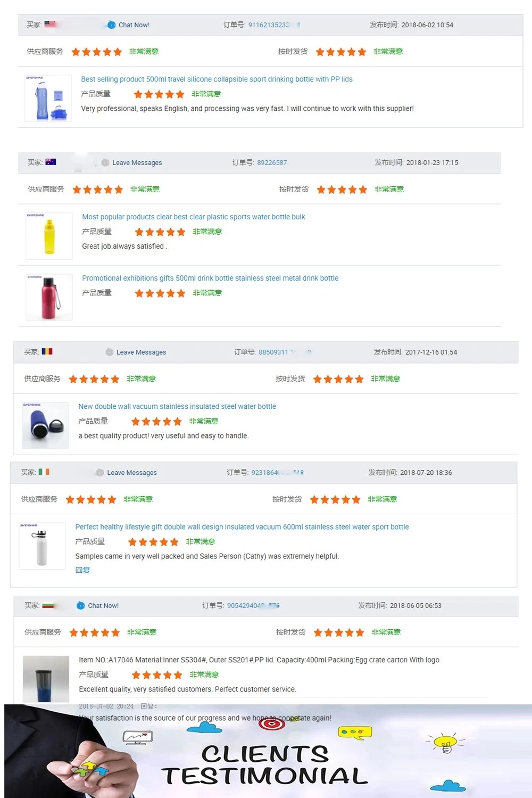The width and height of the screenshot is (532, 798).
Task: Open the 600ml healthy lifestyle gift bottle link
Action: (x=242, y=527)
